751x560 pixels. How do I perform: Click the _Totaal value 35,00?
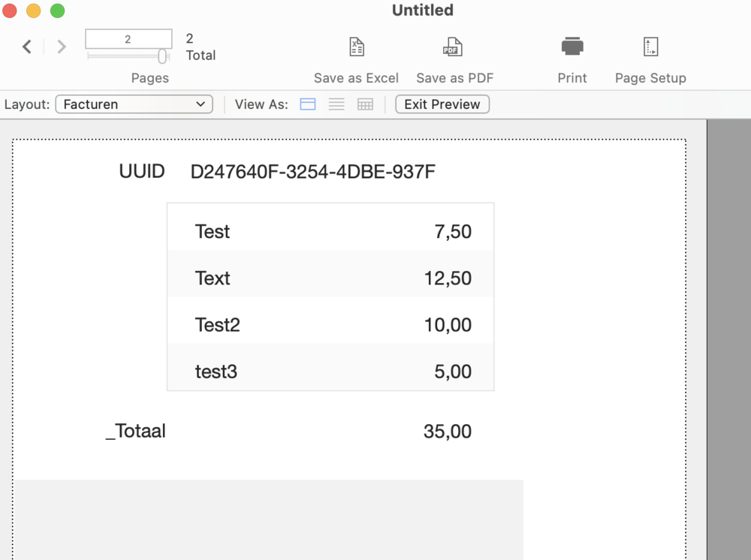[448, 432]
